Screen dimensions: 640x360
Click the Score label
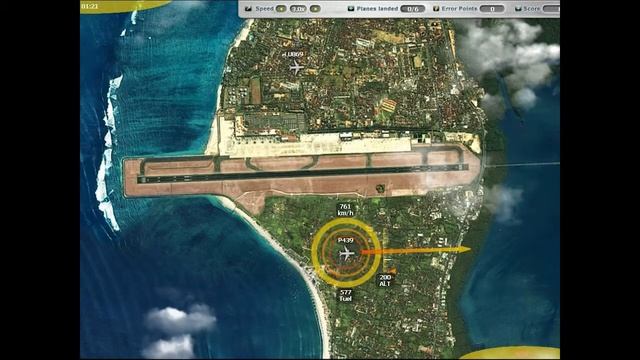tap(532, 8)
